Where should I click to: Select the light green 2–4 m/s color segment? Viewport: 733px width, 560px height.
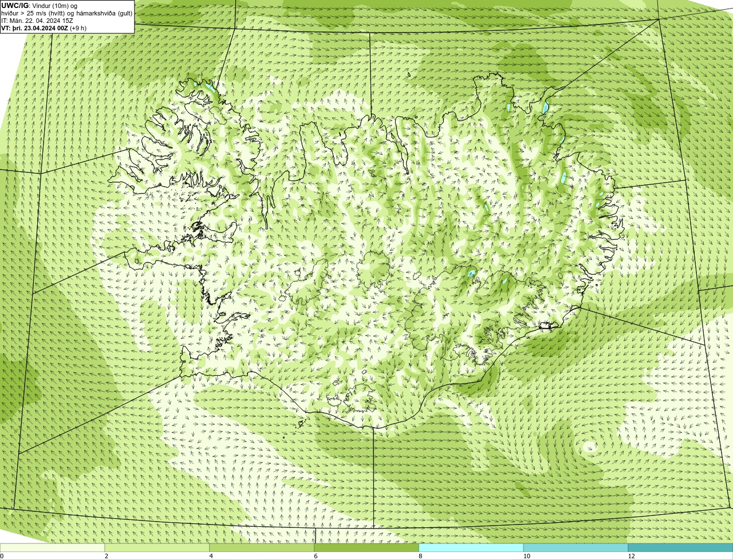pos(157,547)
